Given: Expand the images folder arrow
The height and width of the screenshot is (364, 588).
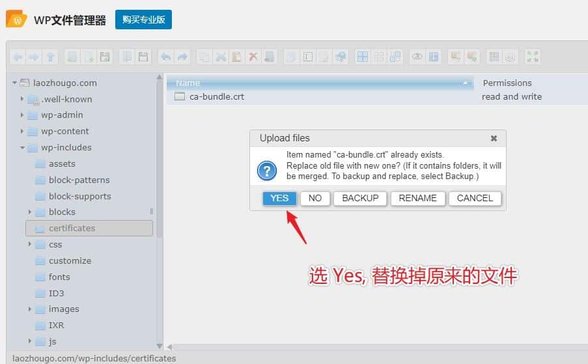Looking at the screenshot, I should pyautogui.click(x=29, y=309).
